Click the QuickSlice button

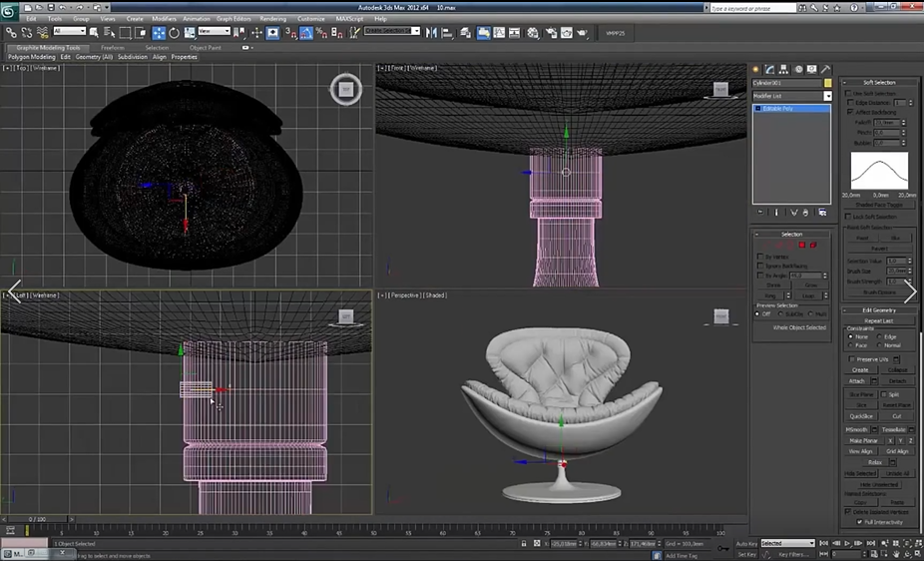[861, 416]
